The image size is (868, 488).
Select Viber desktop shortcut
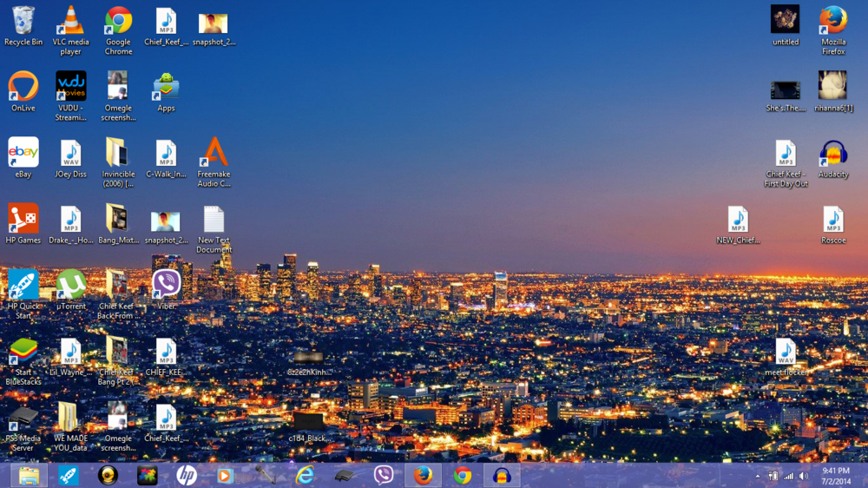(x=166, y=289)
